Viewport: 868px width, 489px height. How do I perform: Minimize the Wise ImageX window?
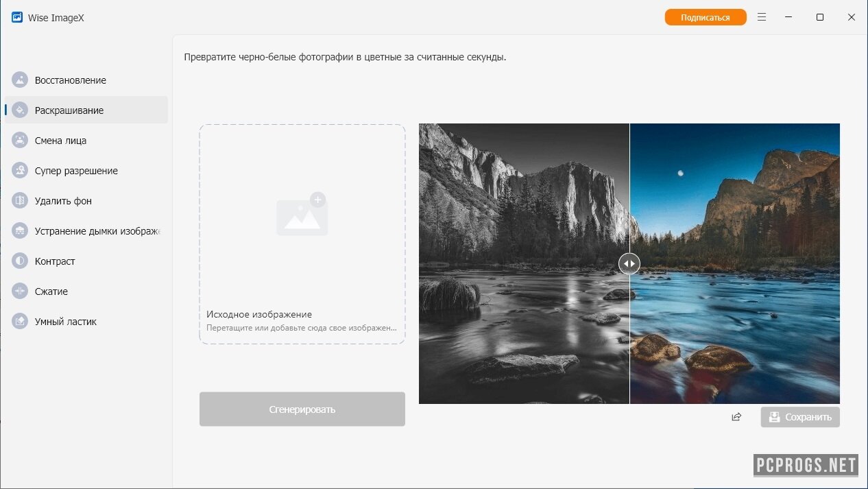coord(789,17)
